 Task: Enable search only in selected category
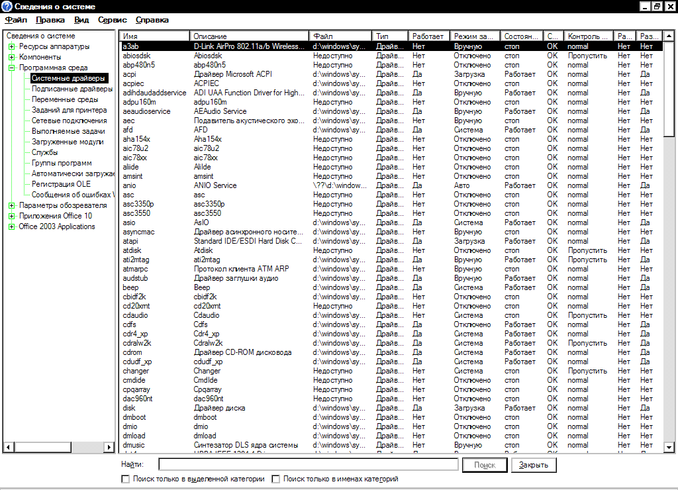[112, 480]
